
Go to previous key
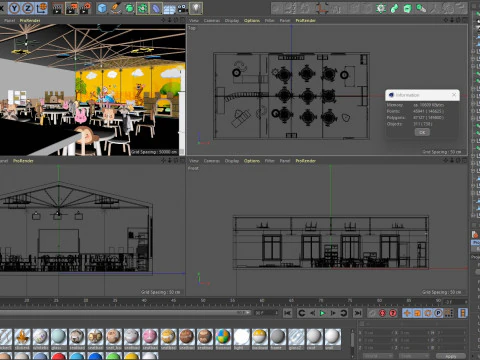(302, 313)
